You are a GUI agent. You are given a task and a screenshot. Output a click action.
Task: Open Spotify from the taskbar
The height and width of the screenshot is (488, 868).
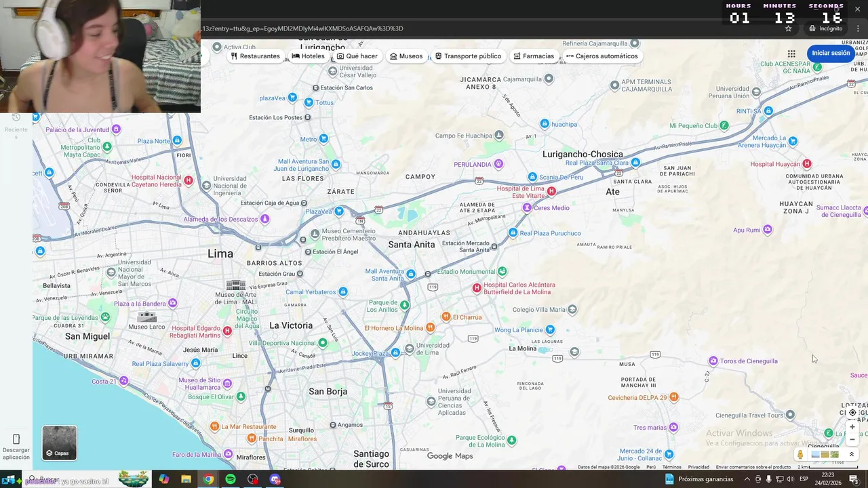tap(231, 479)
